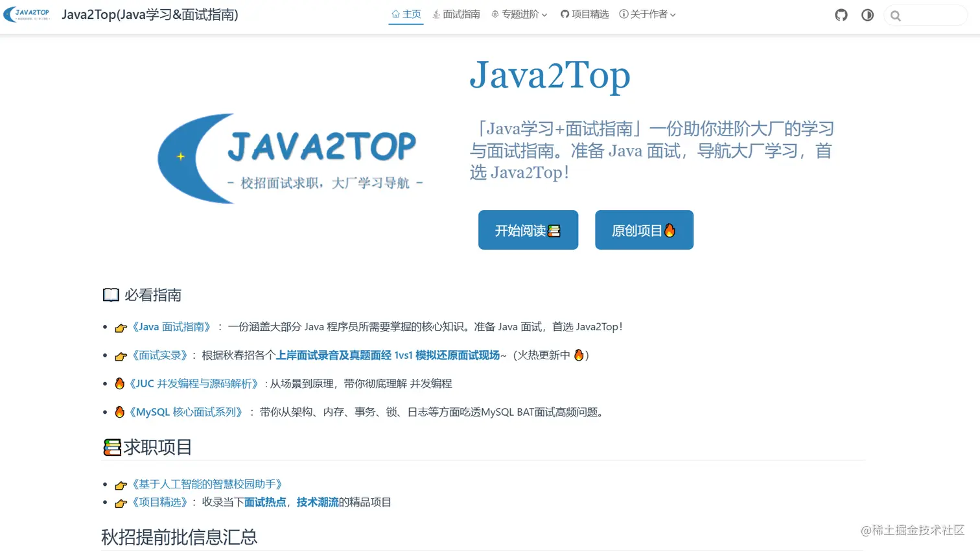The image size is (980, 552).
Task: Click the 求职项目 section heading
Action: click(157, 448)
